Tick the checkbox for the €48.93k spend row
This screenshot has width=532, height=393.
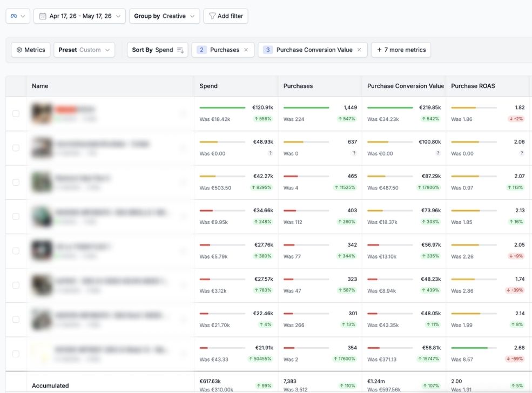[x=16, y=148]
